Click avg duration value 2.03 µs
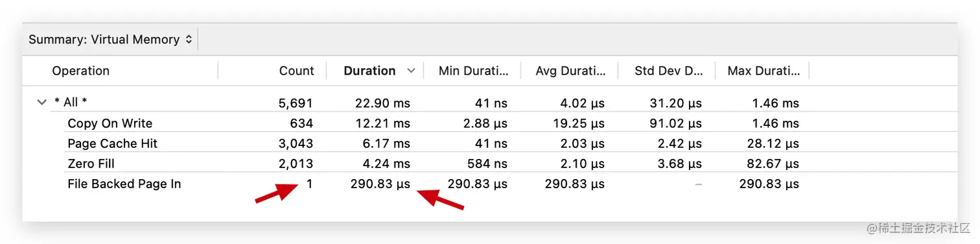 (582, 143)
